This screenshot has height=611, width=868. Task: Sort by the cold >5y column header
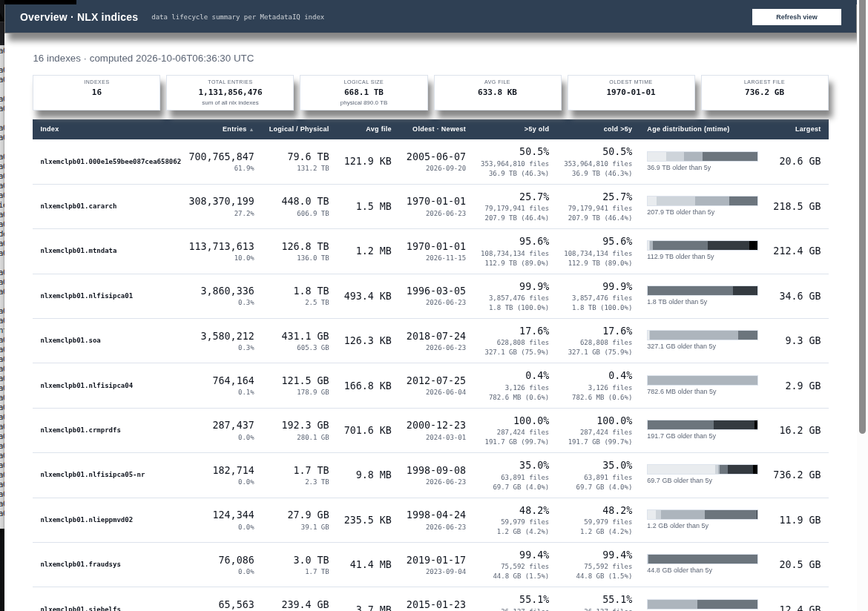click(618, 129)
